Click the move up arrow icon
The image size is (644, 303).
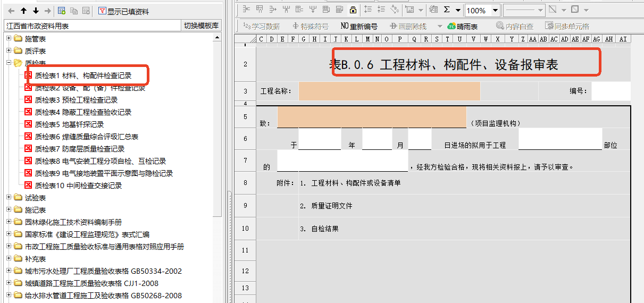[24, 11]
